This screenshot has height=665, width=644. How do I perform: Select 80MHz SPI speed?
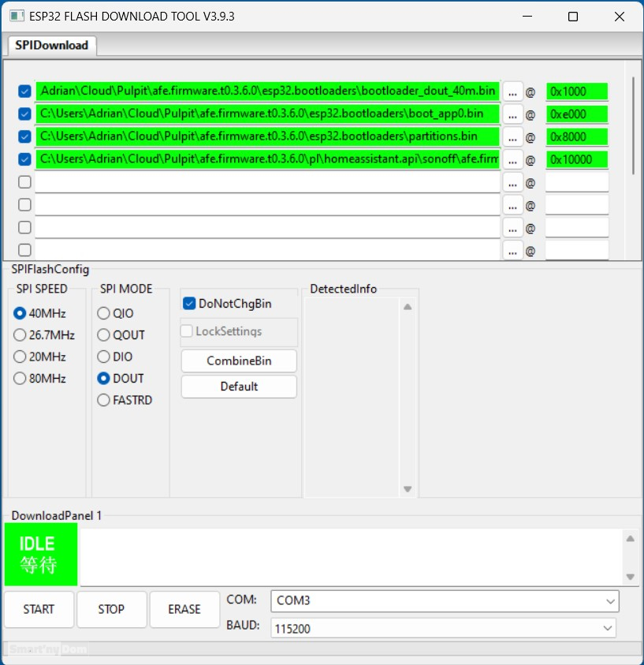(40, 379)
